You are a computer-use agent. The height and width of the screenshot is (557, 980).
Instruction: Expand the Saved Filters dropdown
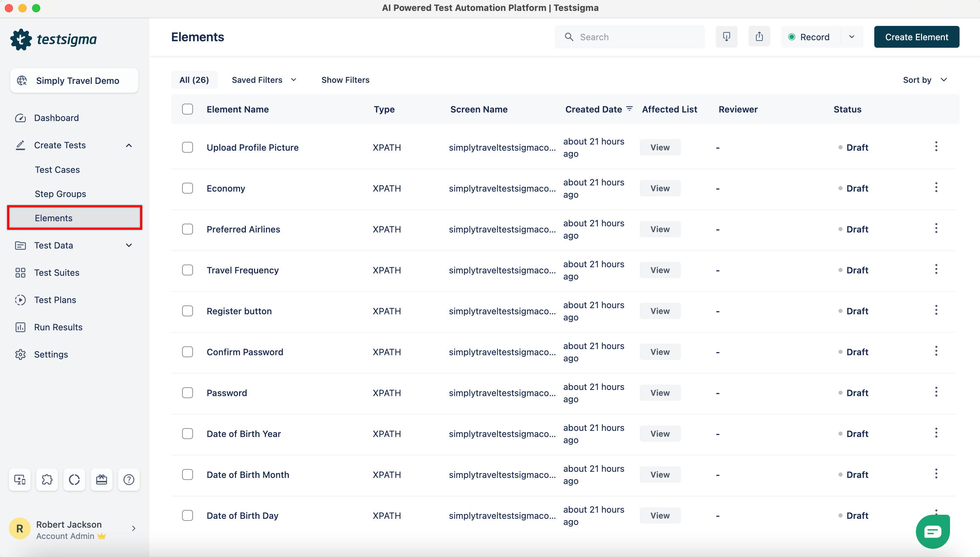click(264, 80)
